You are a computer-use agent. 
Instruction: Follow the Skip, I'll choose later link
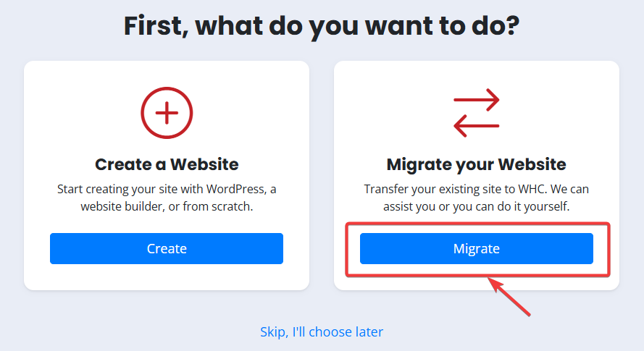tap(322, 331)
